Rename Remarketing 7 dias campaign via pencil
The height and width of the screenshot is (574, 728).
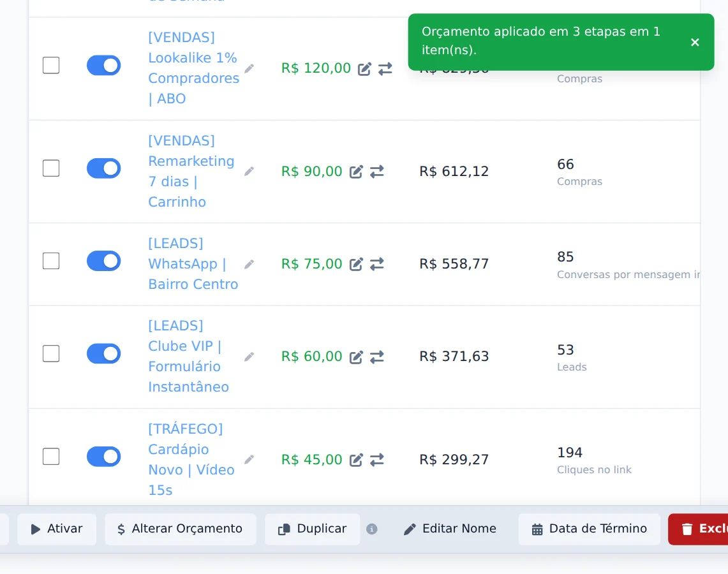coord(249,171)
